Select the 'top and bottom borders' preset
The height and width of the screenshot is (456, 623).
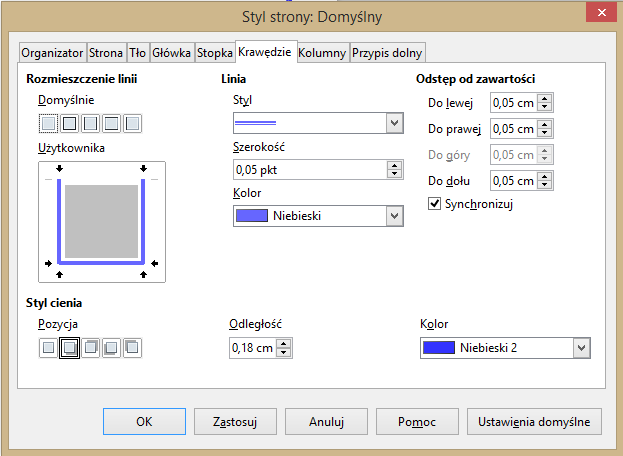(x=112, y=123)
